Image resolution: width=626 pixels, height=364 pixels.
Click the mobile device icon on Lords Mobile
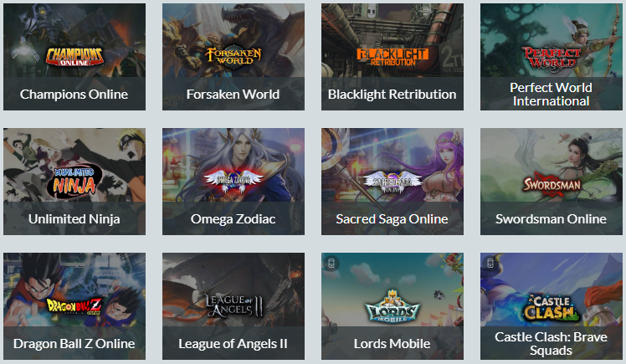(x=331, y=263)
